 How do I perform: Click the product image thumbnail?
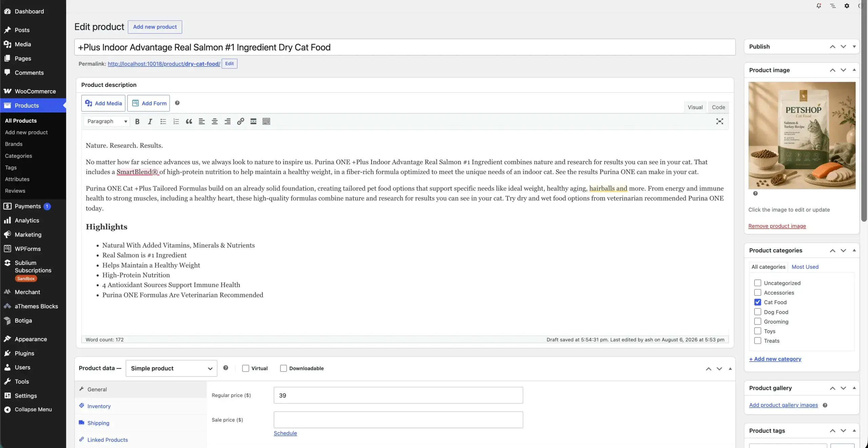pos(802,135)
